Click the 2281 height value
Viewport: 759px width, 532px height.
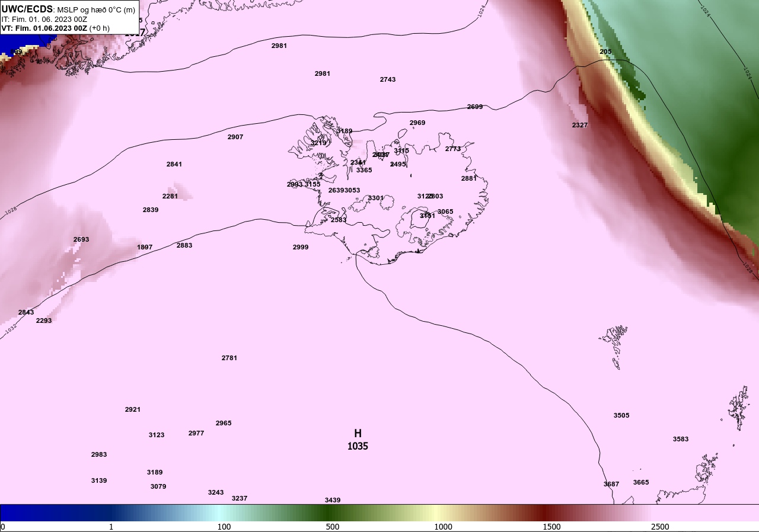[170, 196]
